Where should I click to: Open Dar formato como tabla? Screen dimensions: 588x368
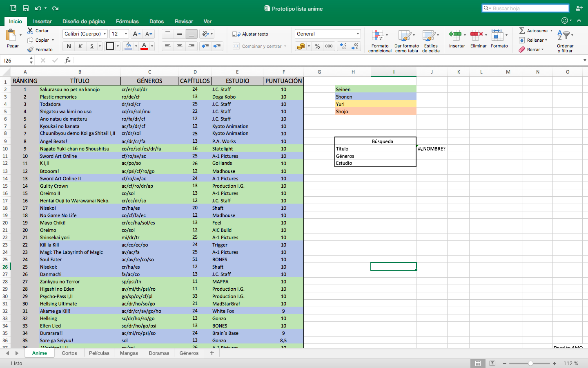[x=407, y=41]
